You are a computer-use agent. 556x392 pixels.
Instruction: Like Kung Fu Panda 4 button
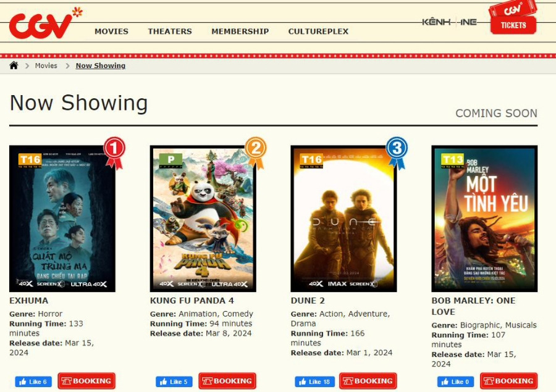tap(174, 382)
